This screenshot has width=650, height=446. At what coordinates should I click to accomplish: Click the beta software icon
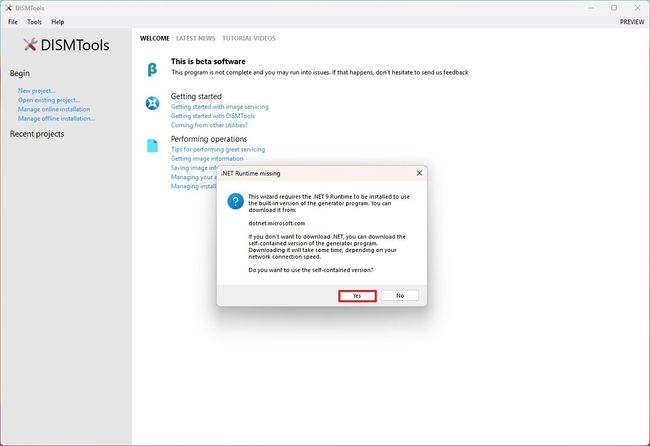[152, 69]
